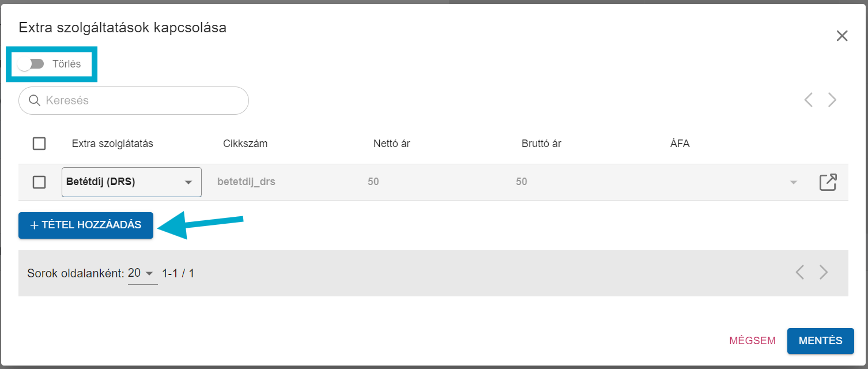The width and height of the screenshot is (868, 369).
Task: Sort by Extra szolglátatás column header
Action: (x=112, y=144)
